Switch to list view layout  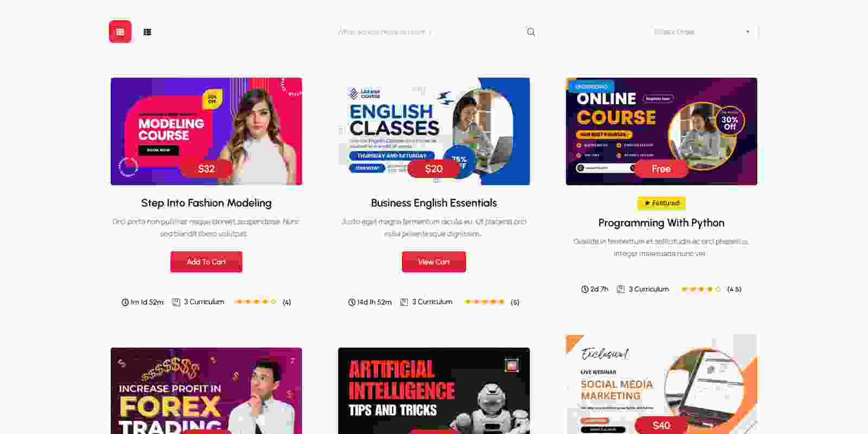[147, 32]
